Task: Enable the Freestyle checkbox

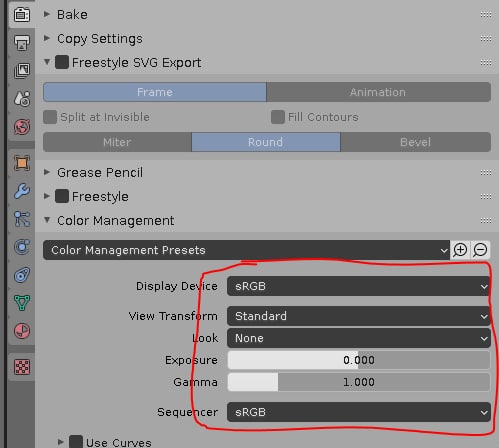Action: tap(62, 196)
